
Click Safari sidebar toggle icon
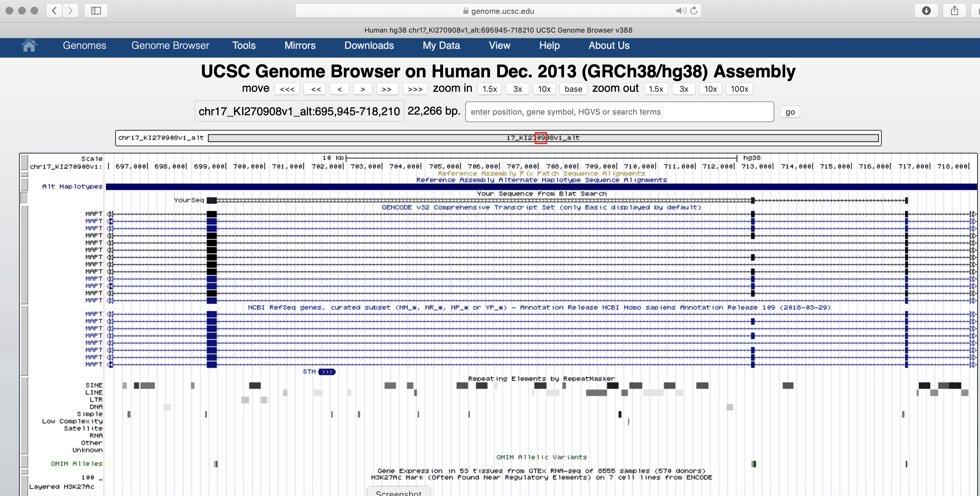pyautogui.click(x=96, y=11)
